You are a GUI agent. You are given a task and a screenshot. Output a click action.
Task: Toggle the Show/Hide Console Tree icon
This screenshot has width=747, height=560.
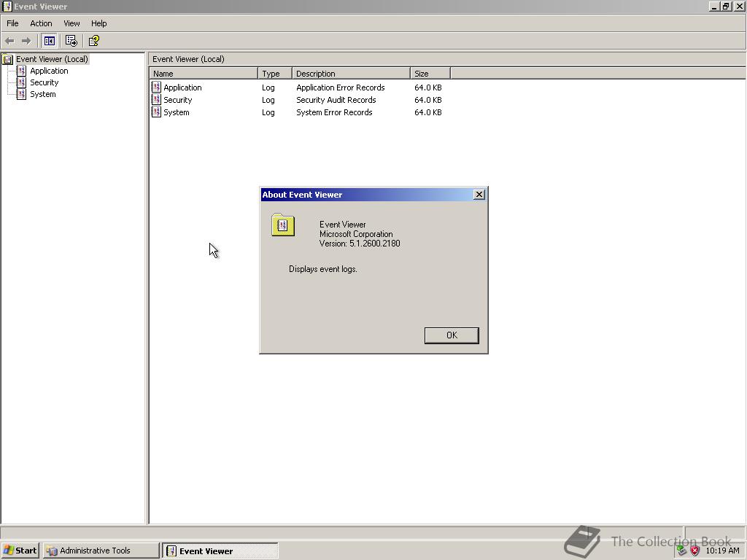[x=49, y=41]
